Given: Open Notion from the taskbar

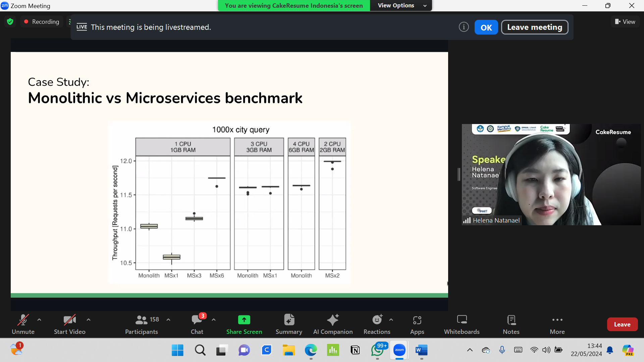Looking at the screenshot, I should point(355,350).
